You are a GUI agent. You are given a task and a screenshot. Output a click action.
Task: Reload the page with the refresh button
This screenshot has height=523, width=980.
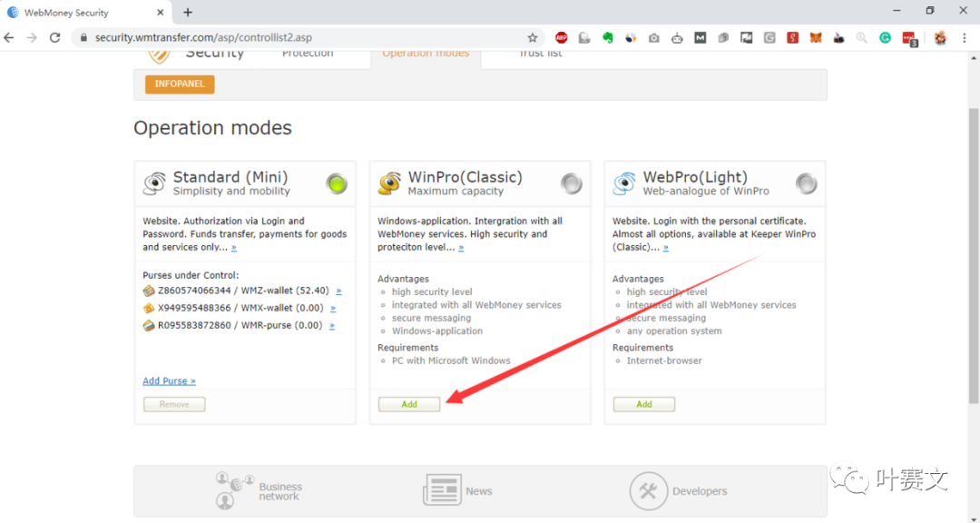click(x=55, y=38)
